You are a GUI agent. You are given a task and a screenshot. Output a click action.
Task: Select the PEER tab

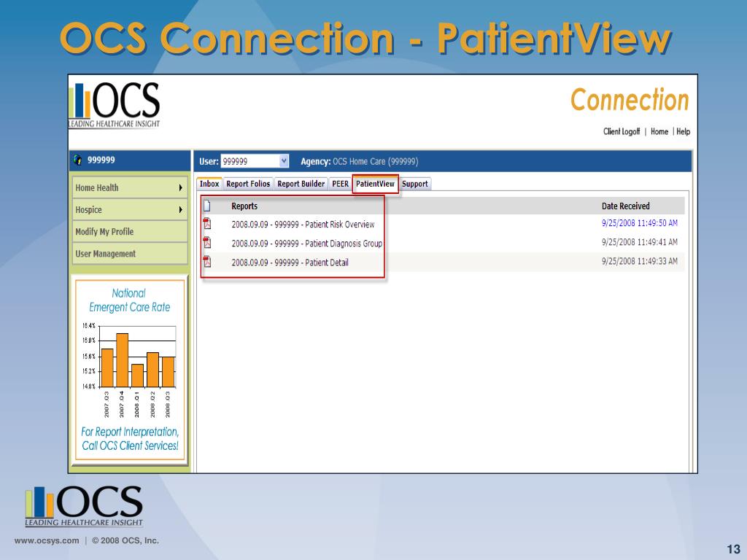(x=340, y=184)
